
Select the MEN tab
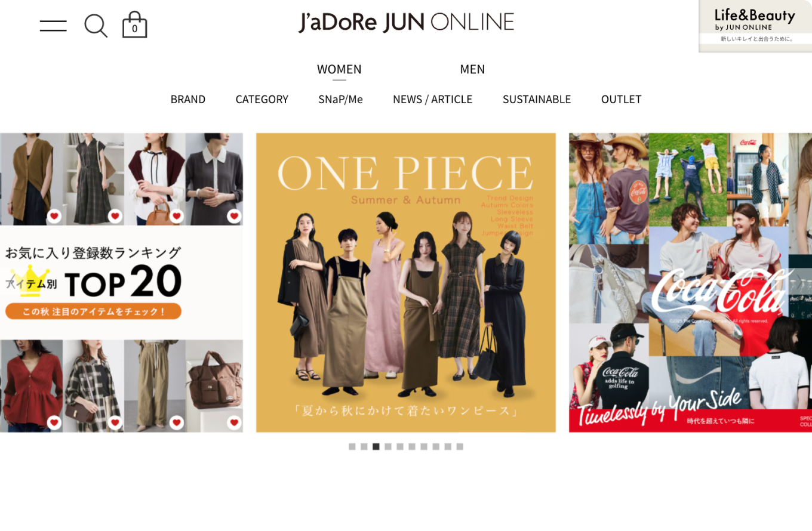coord(472,69)
